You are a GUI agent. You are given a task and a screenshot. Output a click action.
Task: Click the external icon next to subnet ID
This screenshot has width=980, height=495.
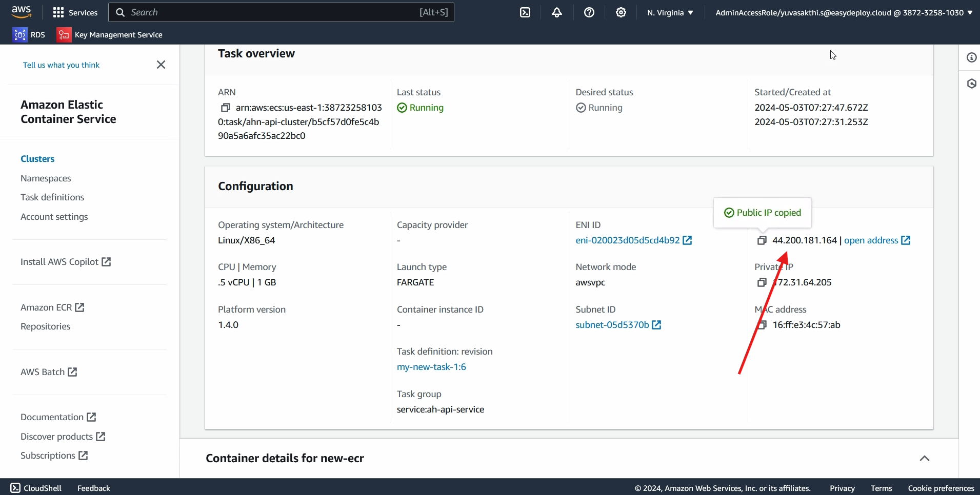(656, 325)
